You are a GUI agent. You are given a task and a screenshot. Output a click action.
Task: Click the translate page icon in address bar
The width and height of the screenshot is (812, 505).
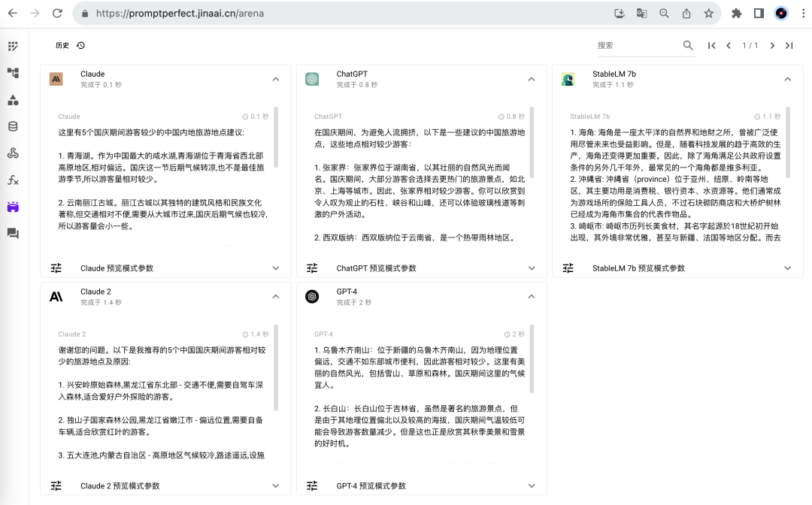click(x=641, y=14)
